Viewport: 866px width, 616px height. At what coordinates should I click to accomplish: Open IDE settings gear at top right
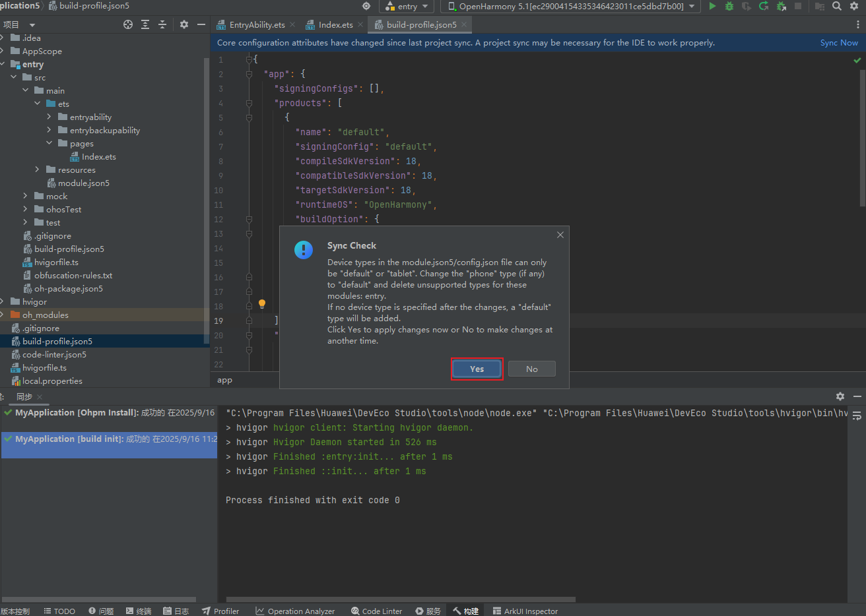click(854, 6)
